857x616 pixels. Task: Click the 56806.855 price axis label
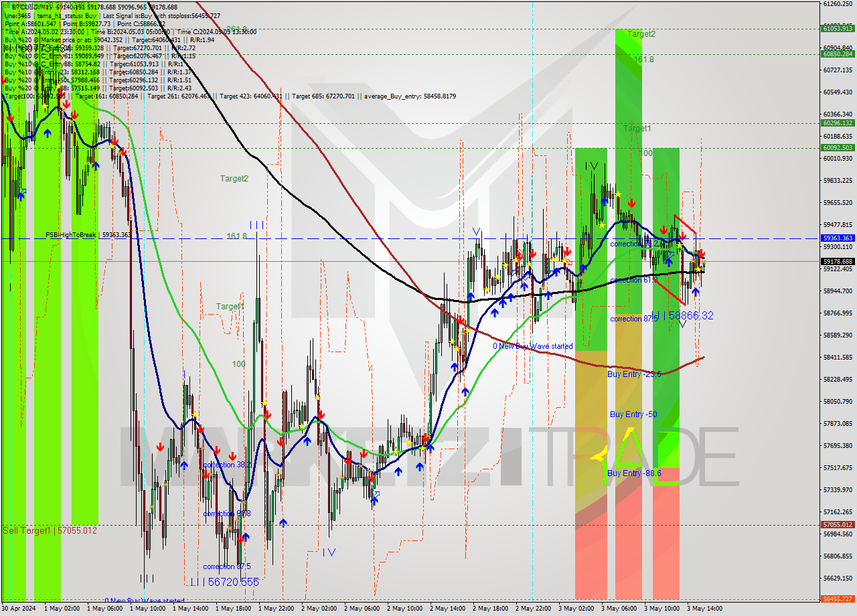point(838,556)
